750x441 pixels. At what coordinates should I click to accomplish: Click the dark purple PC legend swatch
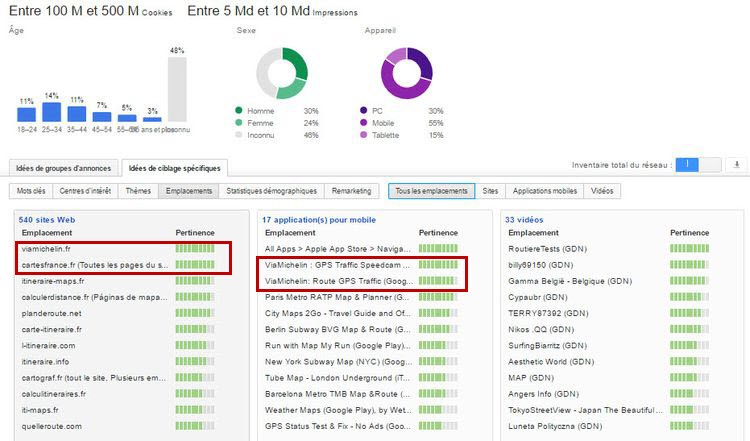click(364, 110)
